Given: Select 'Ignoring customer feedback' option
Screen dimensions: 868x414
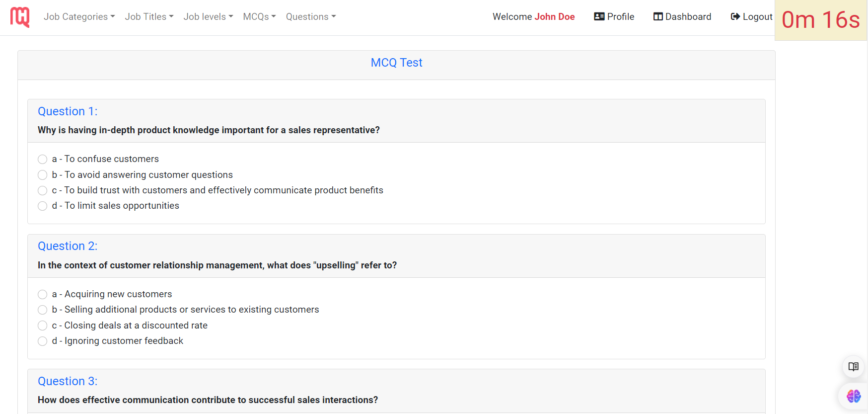Looking at the screenshot, I should [42, 341].
